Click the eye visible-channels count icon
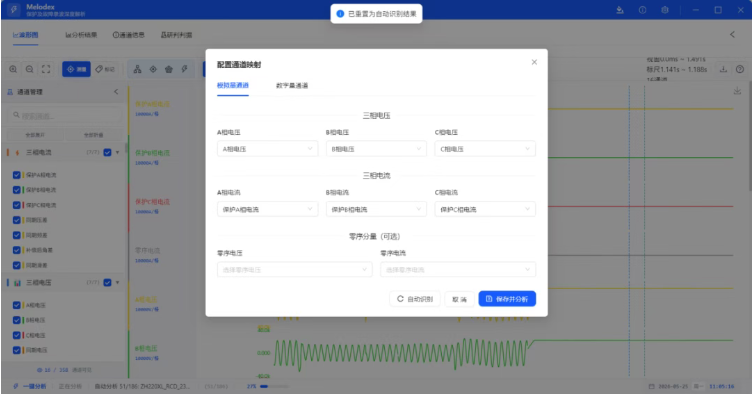 click(x=39, y=370)
